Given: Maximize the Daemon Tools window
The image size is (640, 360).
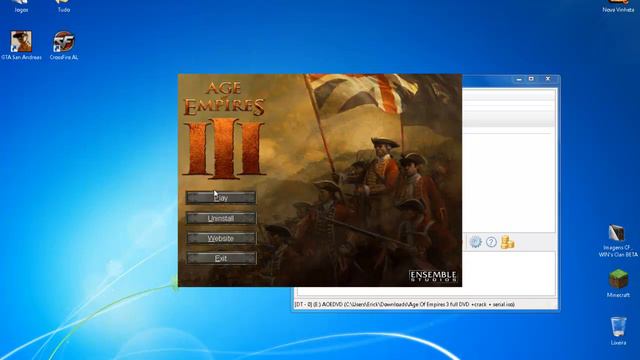Looking at the screenshot, I should [531, 79].
